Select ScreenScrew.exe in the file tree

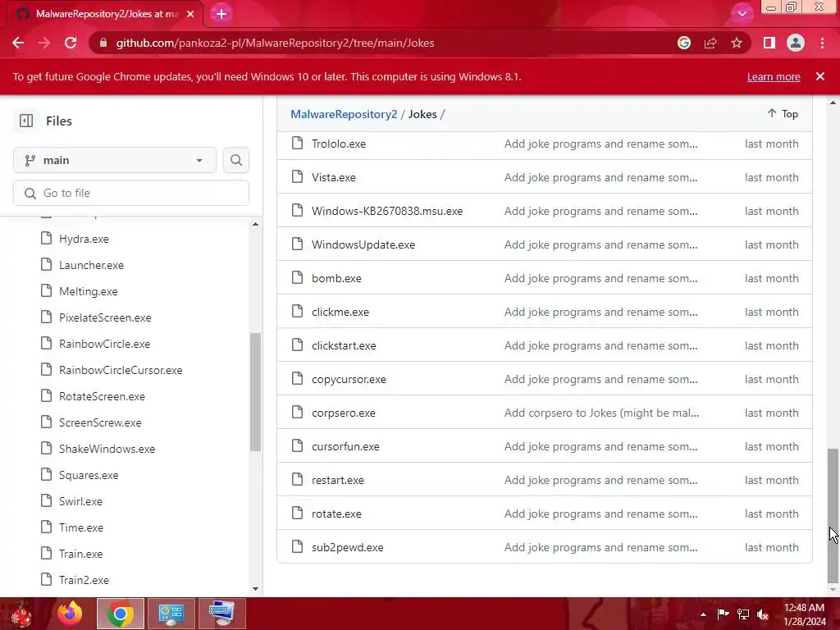[x=100, y=422]
